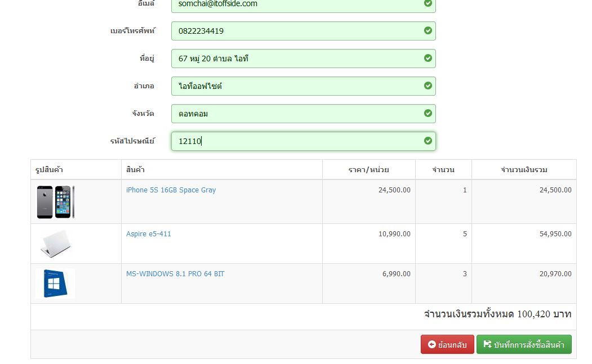
Task: Click the checkmark icon beside postal code 12110
Action: pos(428,141)
